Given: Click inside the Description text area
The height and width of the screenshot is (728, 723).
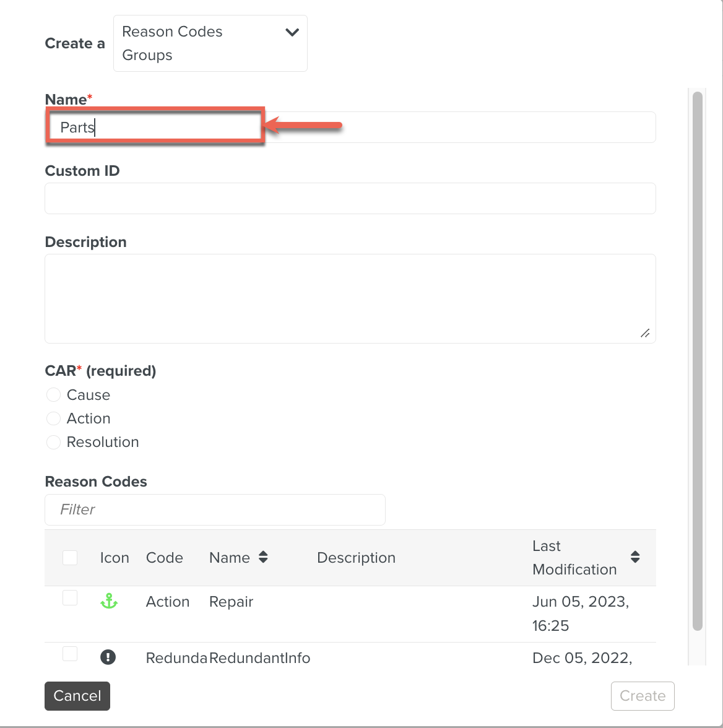Looking at the screenshot, I should click(x=350, y=298).
